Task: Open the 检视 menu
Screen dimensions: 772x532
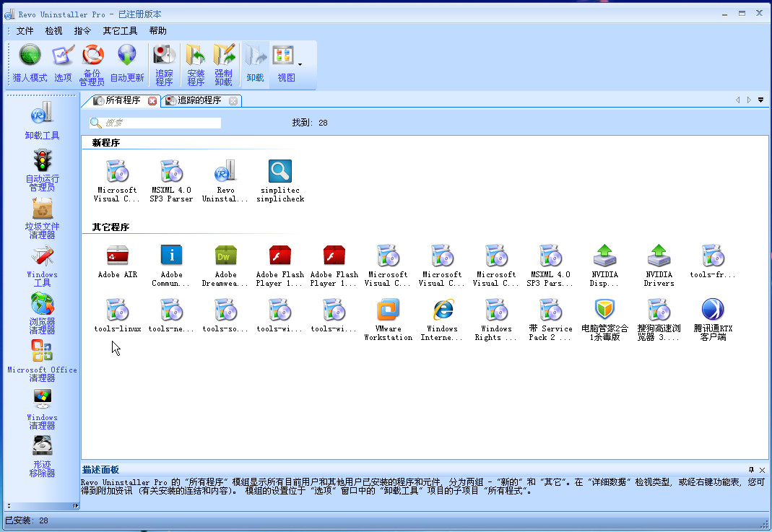Action: click(x=53, y=31)
